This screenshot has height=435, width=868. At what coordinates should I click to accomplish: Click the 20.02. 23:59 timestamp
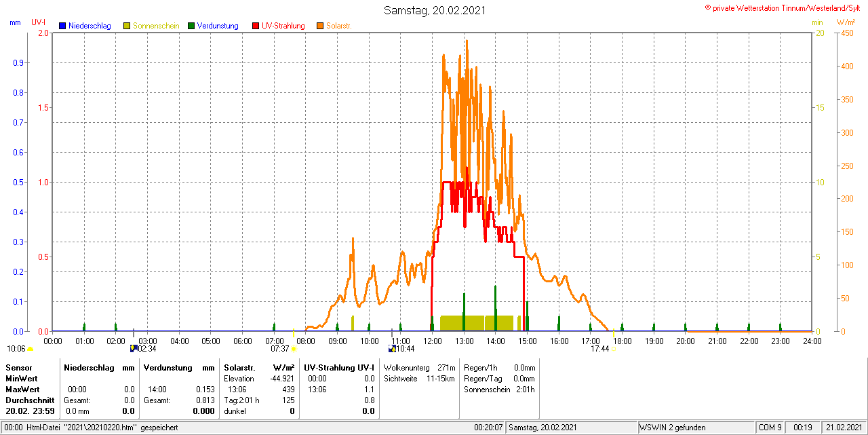(x=31, y=411)
